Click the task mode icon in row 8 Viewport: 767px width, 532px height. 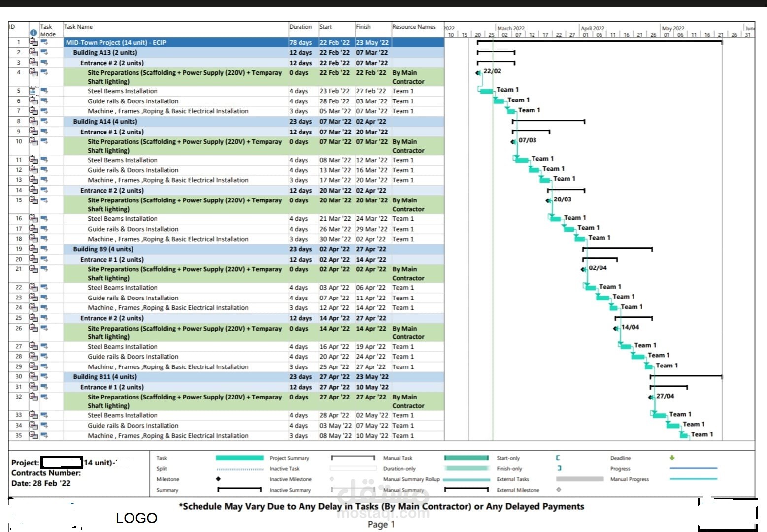tap(44, 121)
